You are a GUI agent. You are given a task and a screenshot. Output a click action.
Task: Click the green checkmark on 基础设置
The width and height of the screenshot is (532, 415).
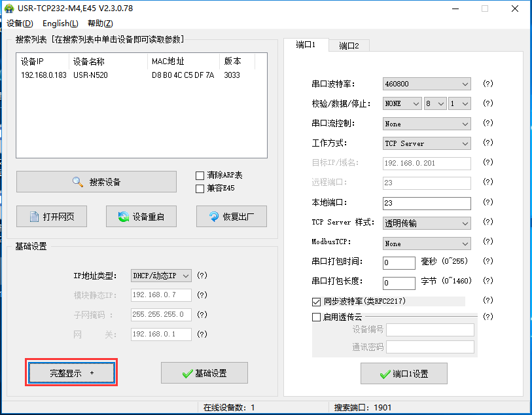click(188, 372)
